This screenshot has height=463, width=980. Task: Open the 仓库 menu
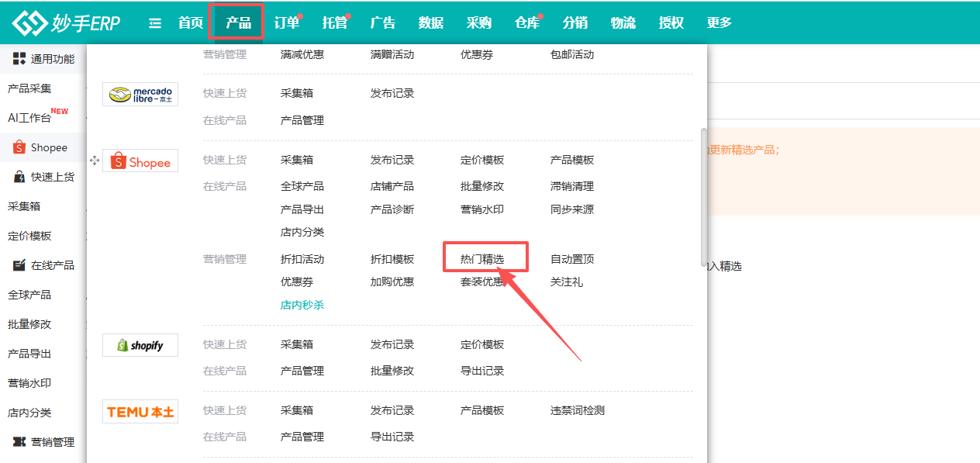[526, 22]
